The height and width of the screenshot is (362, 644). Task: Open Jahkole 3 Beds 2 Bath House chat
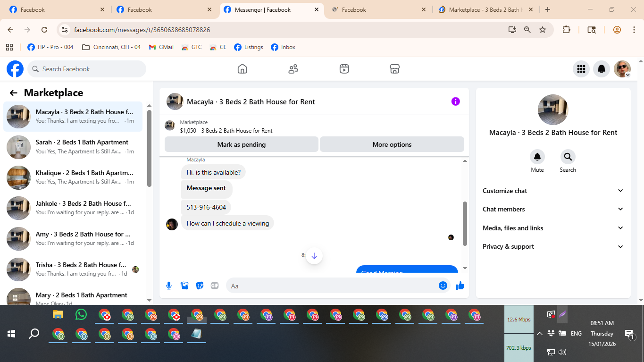coord(73,208)
